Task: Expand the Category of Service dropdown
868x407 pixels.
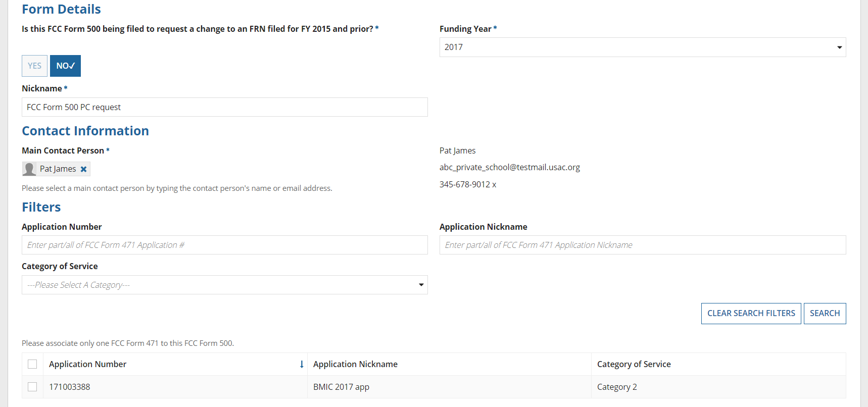Action: click(x=224, y=285)
